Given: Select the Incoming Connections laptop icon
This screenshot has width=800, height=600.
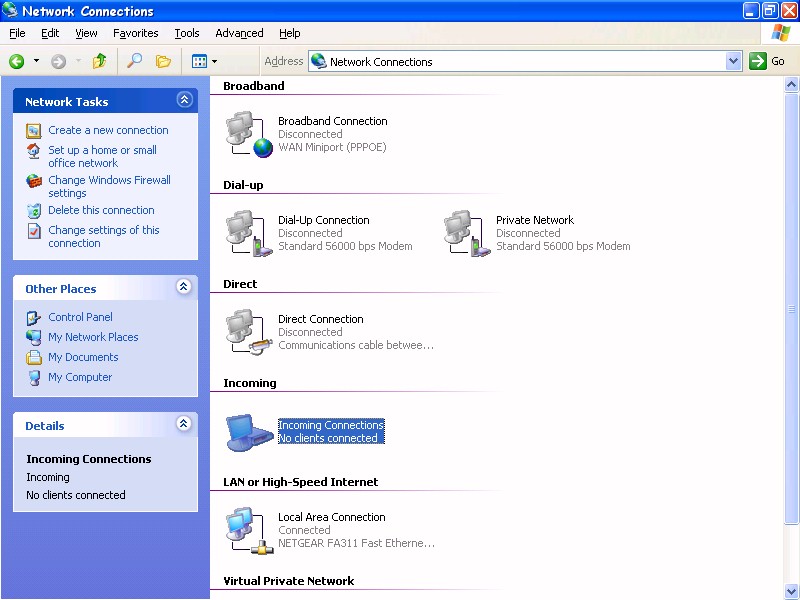Looking at the screenshot, I should pos(249,433).
